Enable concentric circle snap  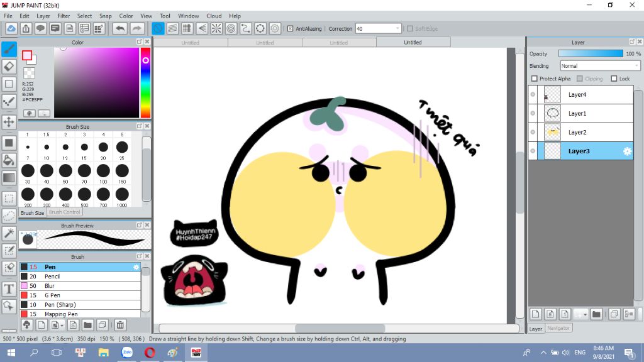[231, 28]
